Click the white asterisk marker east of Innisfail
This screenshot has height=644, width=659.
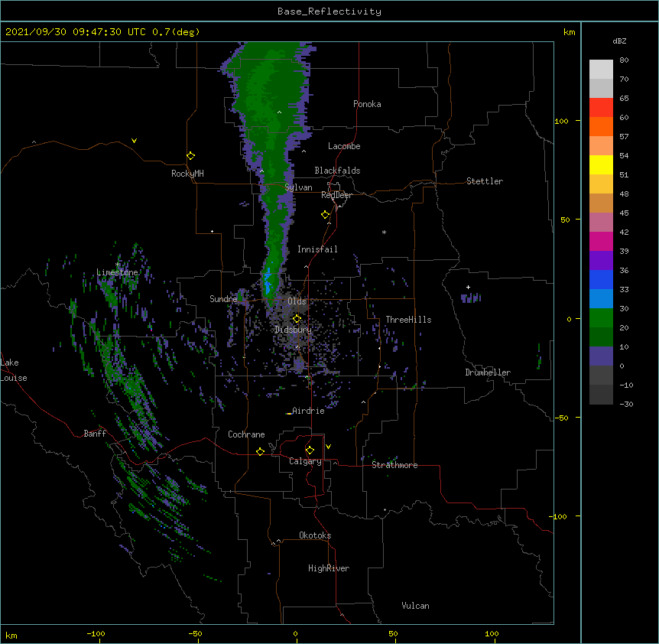(x=384, y=232)
